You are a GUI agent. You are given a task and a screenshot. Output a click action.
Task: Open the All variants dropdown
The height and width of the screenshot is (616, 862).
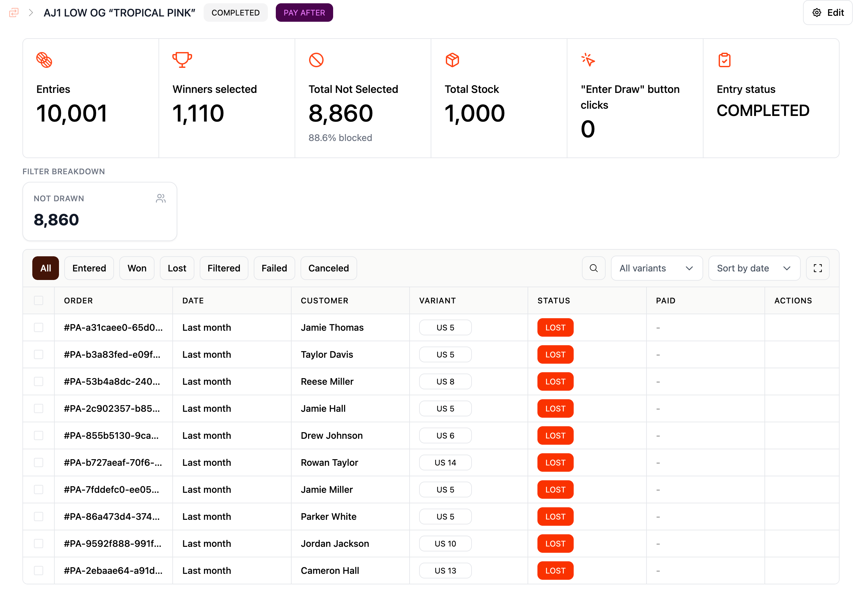pos(656,268)
